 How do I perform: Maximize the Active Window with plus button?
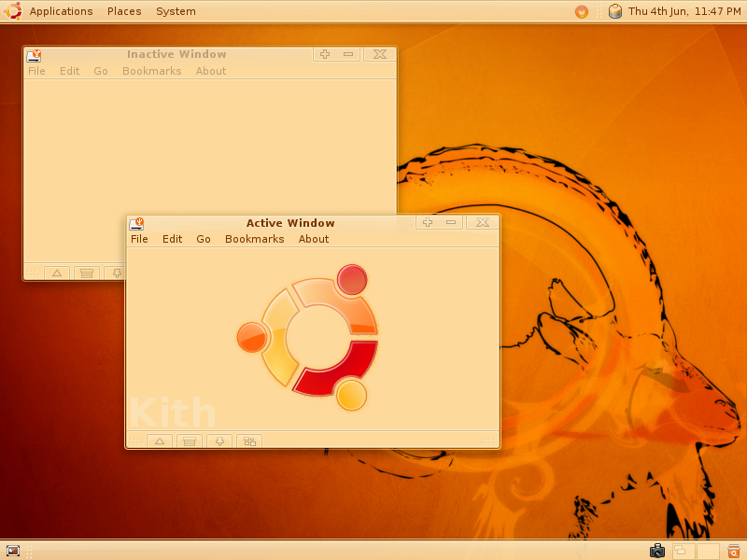428,222
